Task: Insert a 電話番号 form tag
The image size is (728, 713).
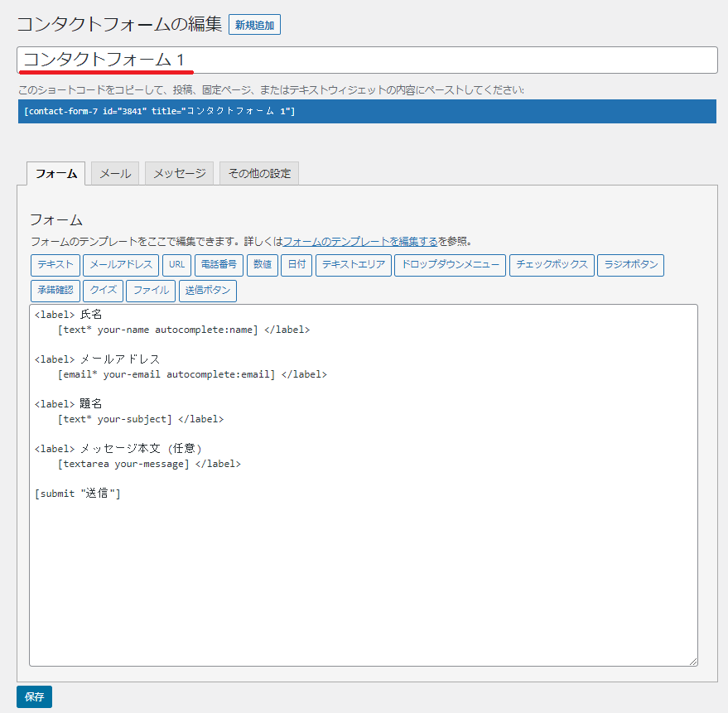Action: tap(219, 265)
